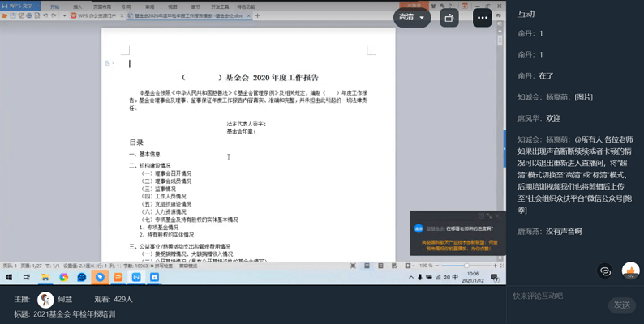Open the WPS 文字 application menu button
The height and width of the screenshot is (324, 644).
(x=20, y=6)
